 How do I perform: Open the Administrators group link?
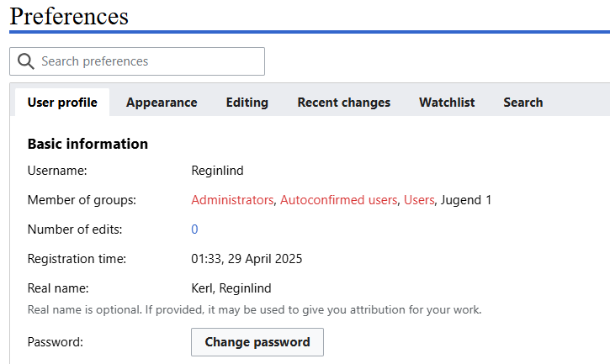coord(232,200)
